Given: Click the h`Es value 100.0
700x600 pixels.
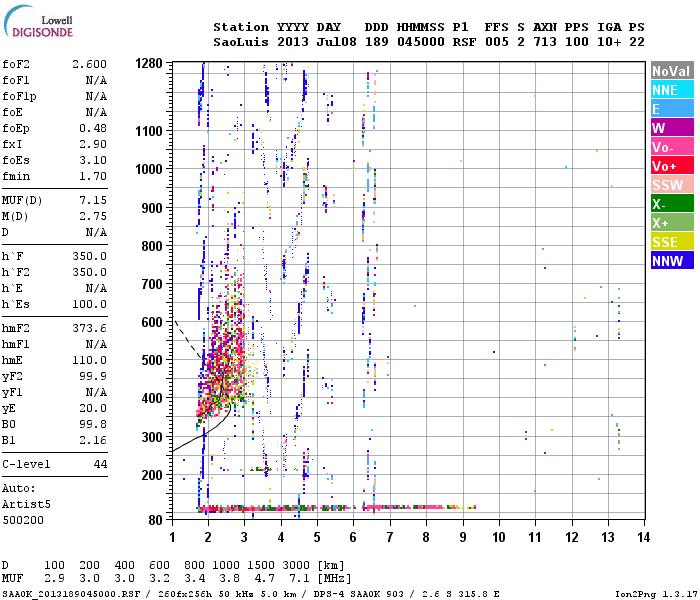Looking at the screenshot, I should (x=90, y=304).
